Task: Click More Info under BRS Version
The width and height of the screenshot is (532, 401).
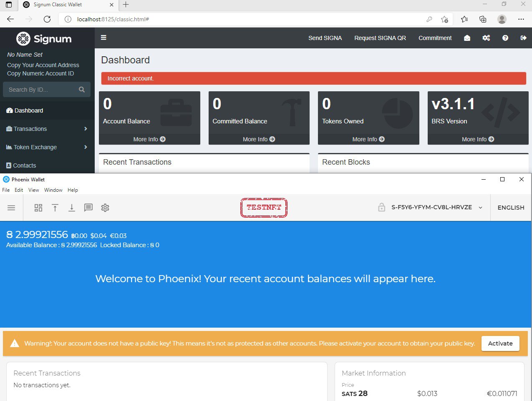Action: (x=478, y=139)
